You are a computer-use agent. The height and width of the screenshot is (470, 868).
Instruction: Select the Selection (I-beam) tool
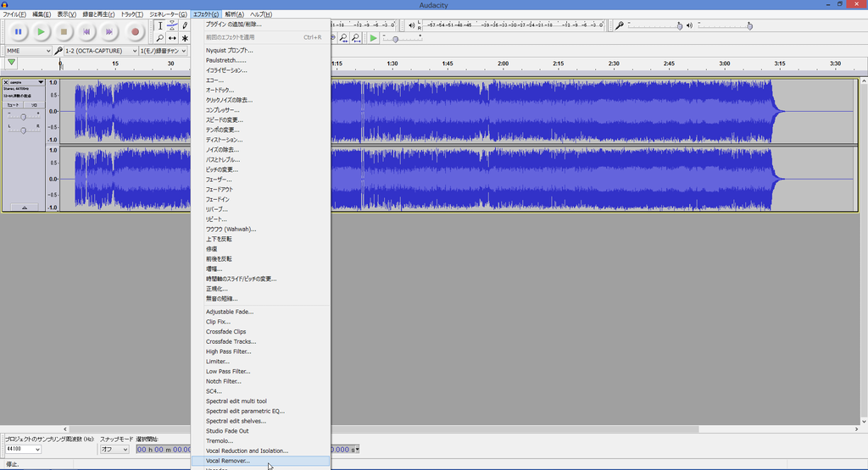(x=160, y=25)
